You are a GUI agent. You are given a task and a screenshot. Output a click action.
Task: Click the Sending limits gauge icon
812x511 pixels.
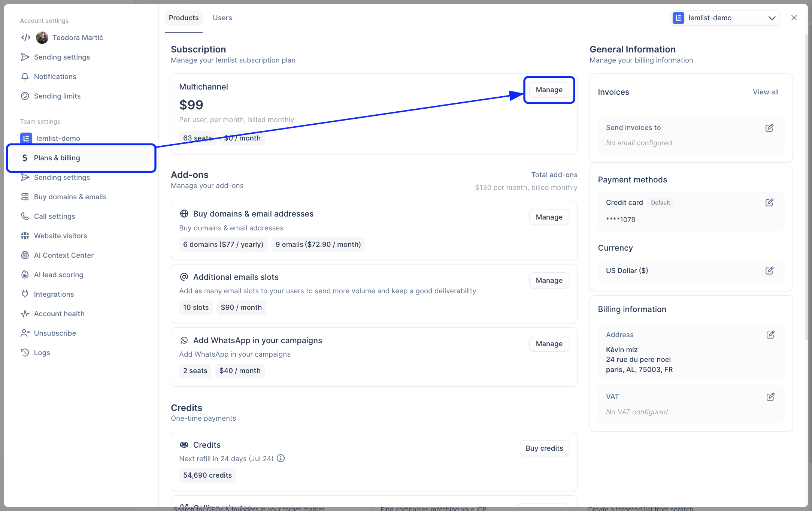pos(25,96)
